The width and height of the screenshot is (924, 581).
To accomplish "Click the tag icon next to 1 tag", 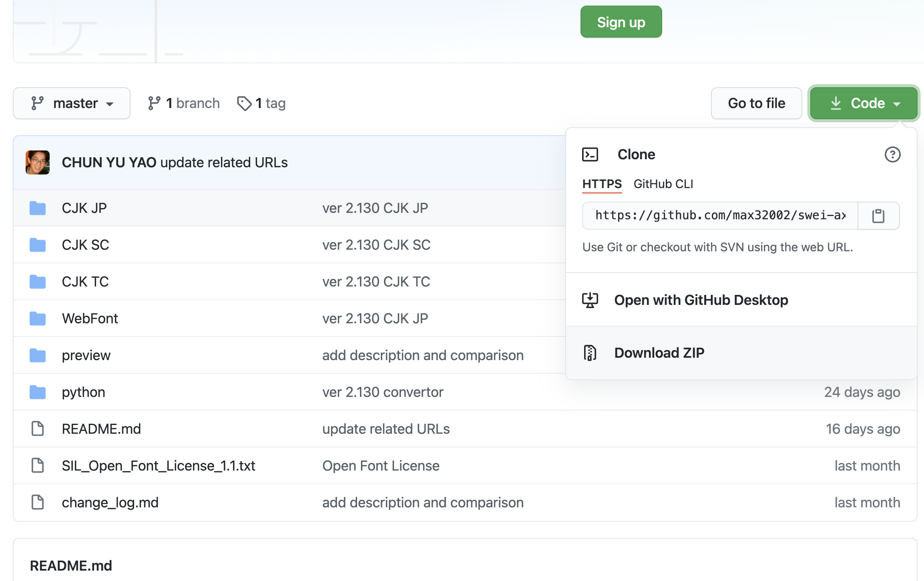I will 244,103.
